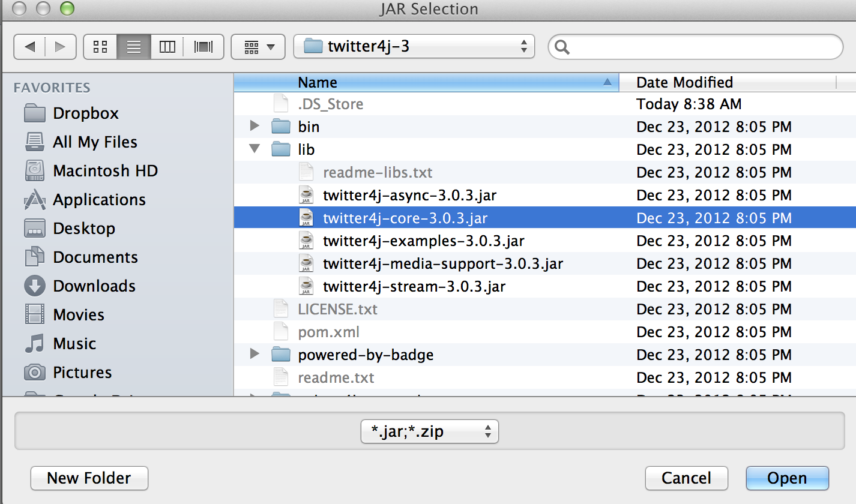Viewport: 856px width, 504px height.
Task: Select the twitter4j-core-3.0.3.jar file name
Action: pyautogui.click(x=405, y=218)
